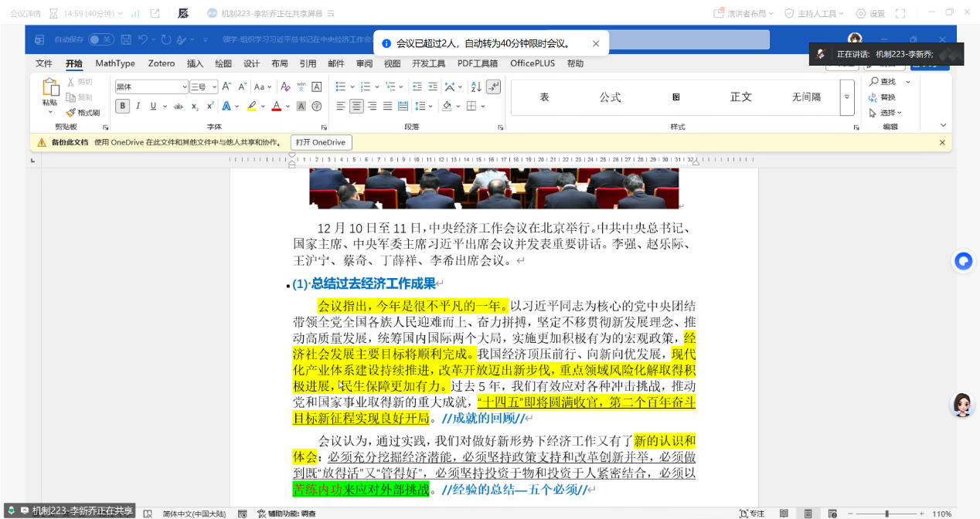The height and width of the screenshot is (519, 980).
Task: Open the 插入 (Insert) ribbon tab
Action: click(x=196, y=63)
